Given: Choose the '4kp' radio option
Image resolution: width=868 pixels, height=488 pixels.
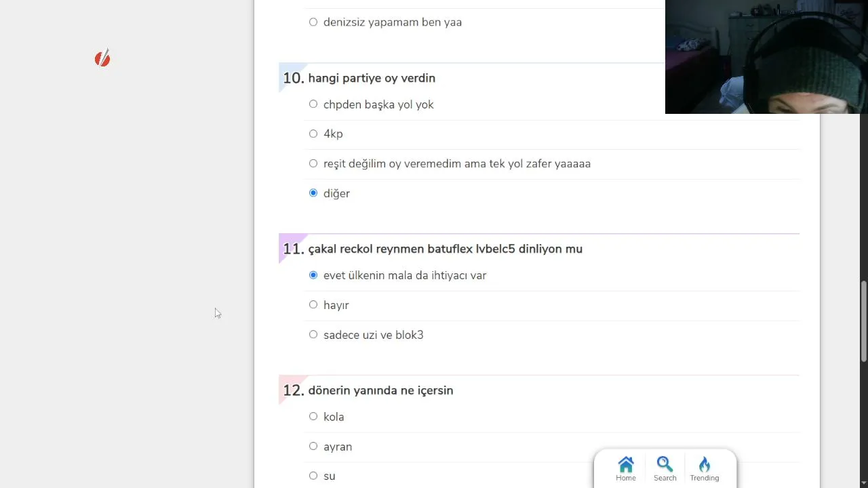Looking at the screenshot, I should pos(313,134).
